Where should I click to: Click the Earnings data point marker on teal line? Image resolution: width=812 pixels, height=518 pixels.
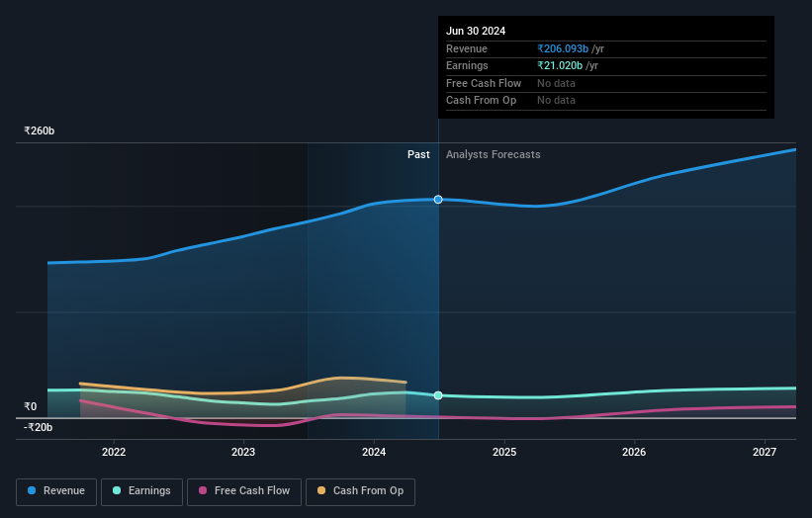tap(438, 395)
